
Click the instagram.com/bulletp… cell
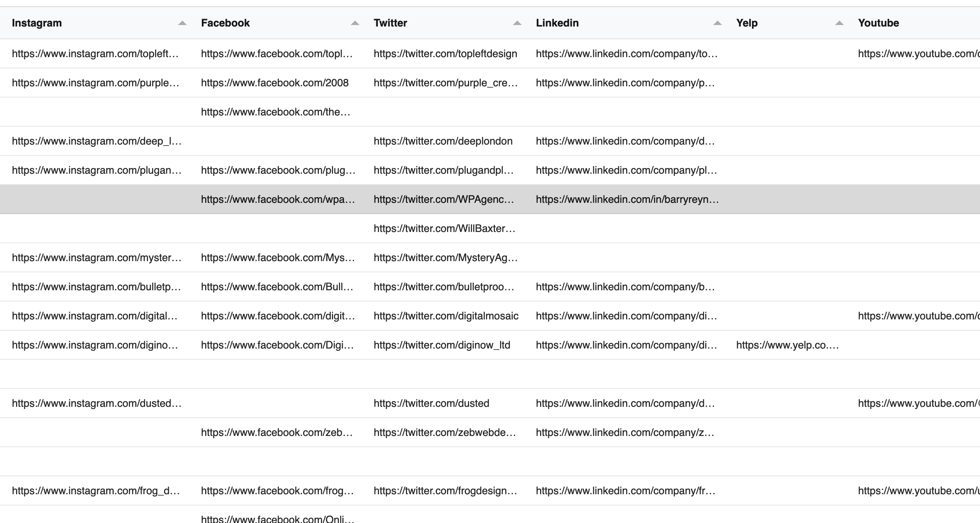(x=96, y=287)
